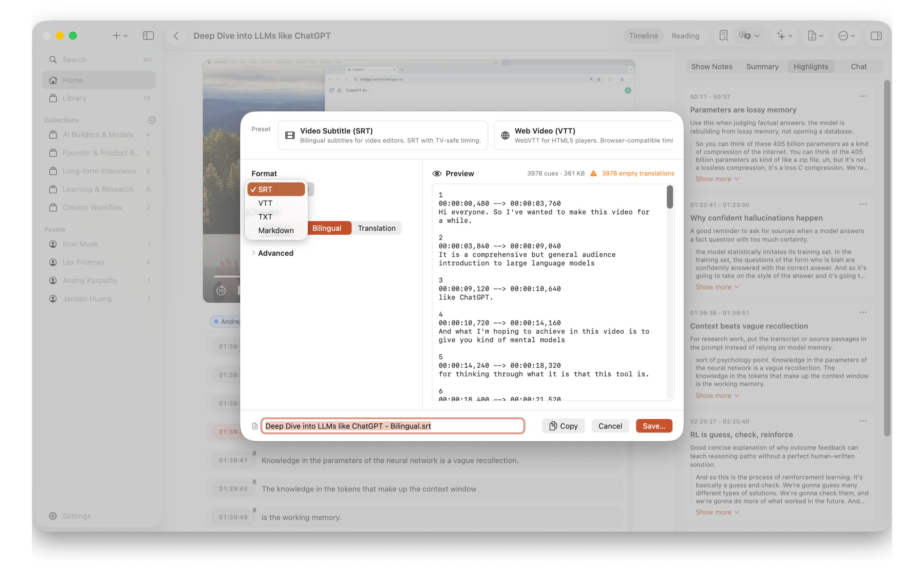Screen dimensions: 924x573
Task: Click the transcript search icon in toolbar
Action: [x=723, y=36]
